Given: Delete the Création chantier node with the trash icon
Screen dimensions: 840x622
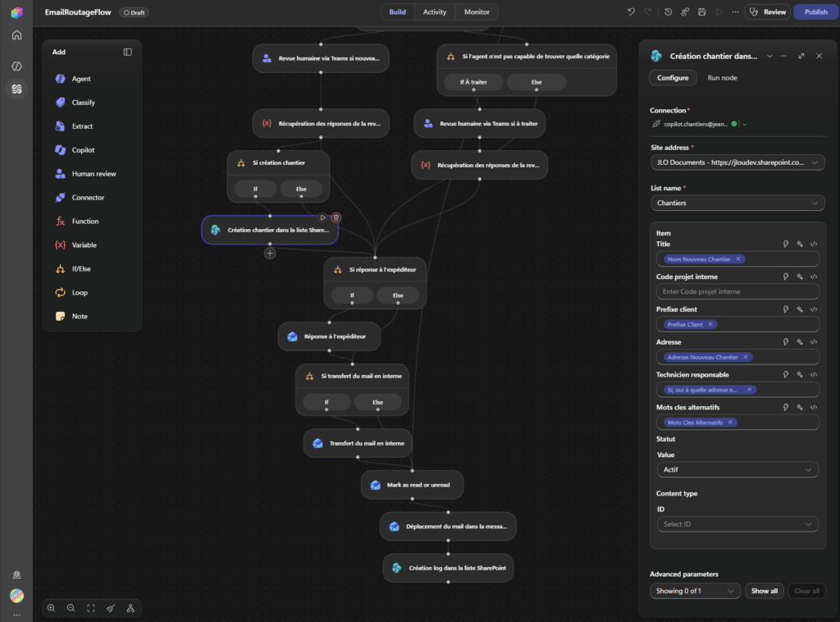Looking at the screenshot, I should pos(336,217).
